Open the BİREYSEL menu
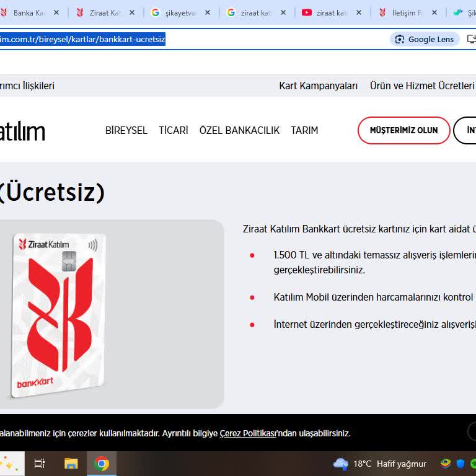 126,130
